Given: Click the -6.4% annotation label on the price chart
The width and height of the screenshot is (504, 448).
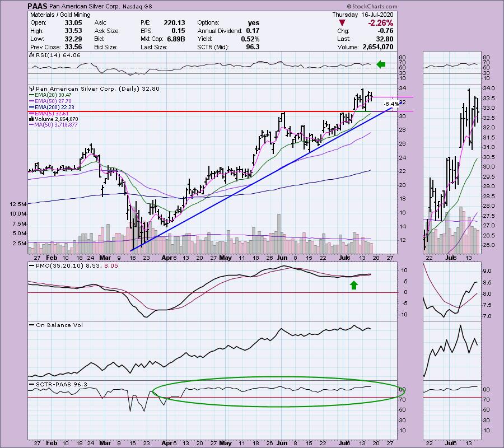Looking at the screenshot, I should point(391,104).
